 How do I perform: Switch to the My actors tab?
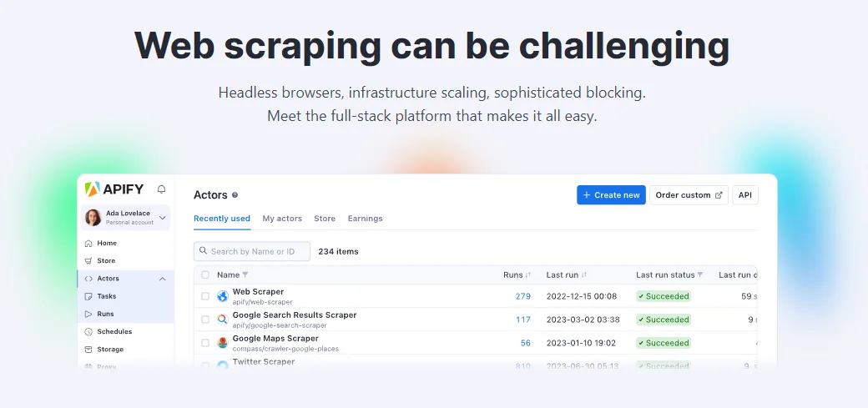tap(282, 219)
